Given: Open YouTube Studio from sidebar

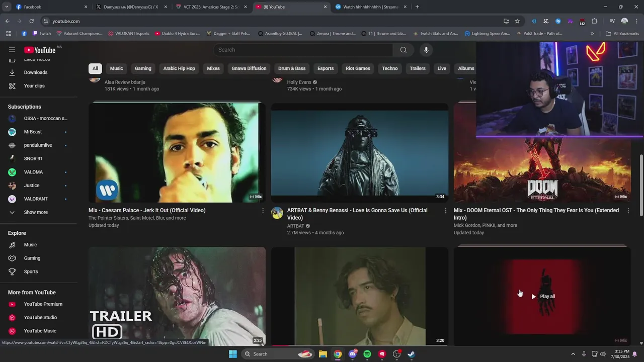Looking at the screenshot, I should tap(40, 318).
